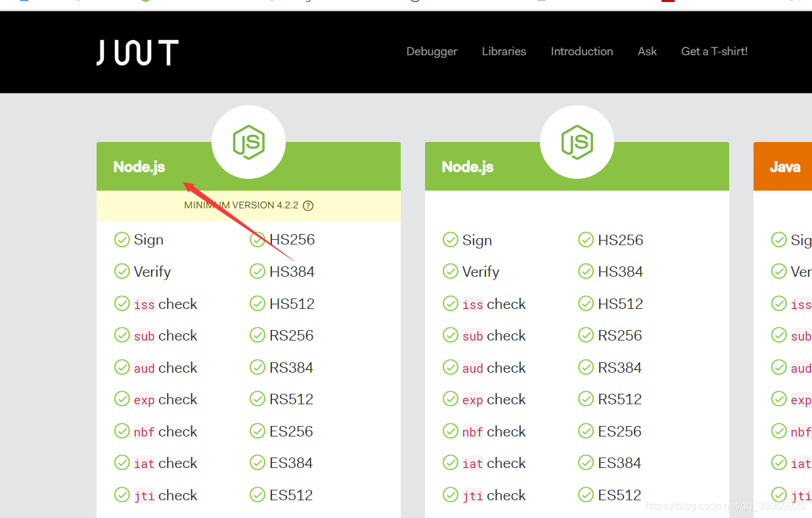Go to the Libraries section

(504, 51)
